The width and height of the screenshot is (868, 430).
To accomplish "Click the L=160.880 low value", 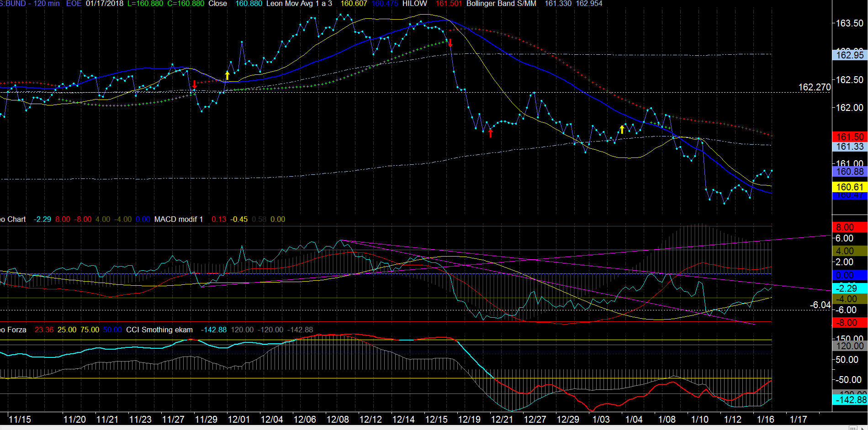I will click(145, 4).
